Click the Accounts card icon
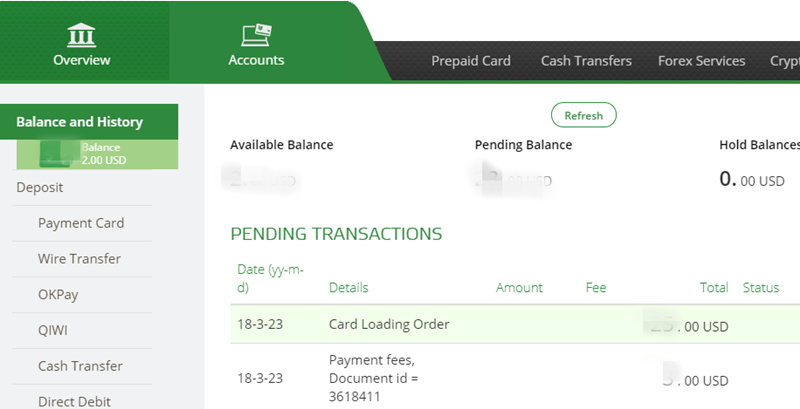 (256, 34)
